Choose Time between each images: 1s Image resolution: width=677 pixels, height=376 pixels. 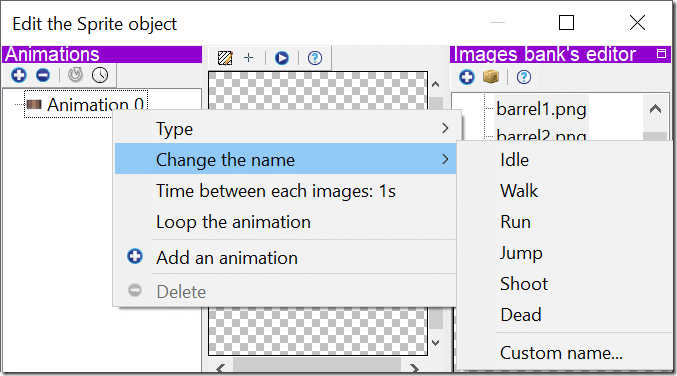[x=285, y=190]
